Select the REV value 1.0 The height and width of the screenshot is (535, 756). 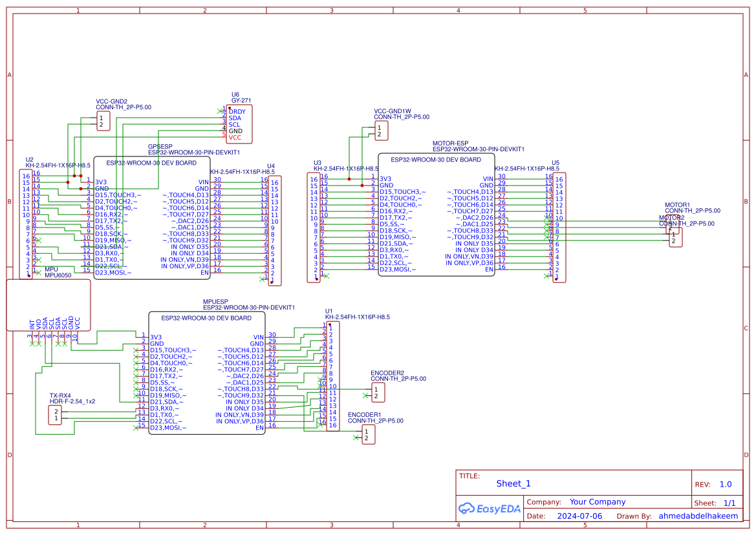click(x=725, y=484)
